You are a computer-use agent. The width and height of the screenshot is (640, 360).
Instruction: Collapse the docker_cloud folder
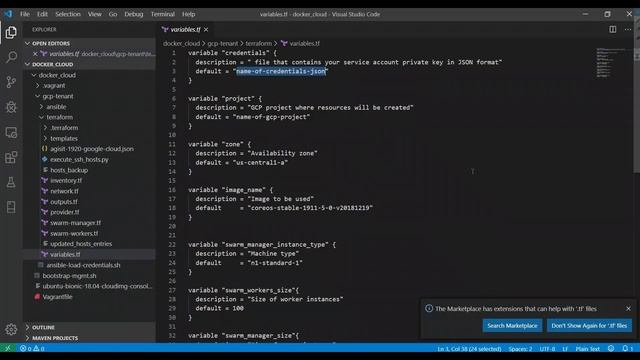pos(34,75)
